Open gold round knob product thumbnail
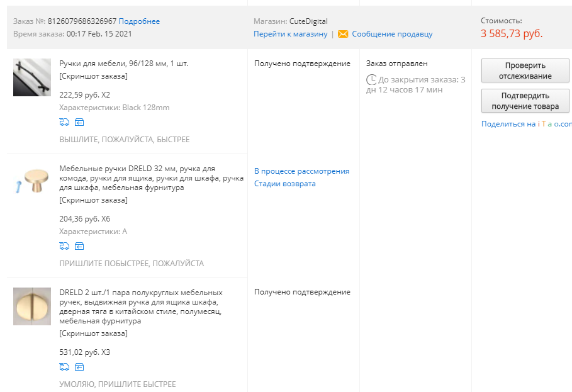Image resolution: width=572 pixels, height=392 pixels. click(32, 181)
